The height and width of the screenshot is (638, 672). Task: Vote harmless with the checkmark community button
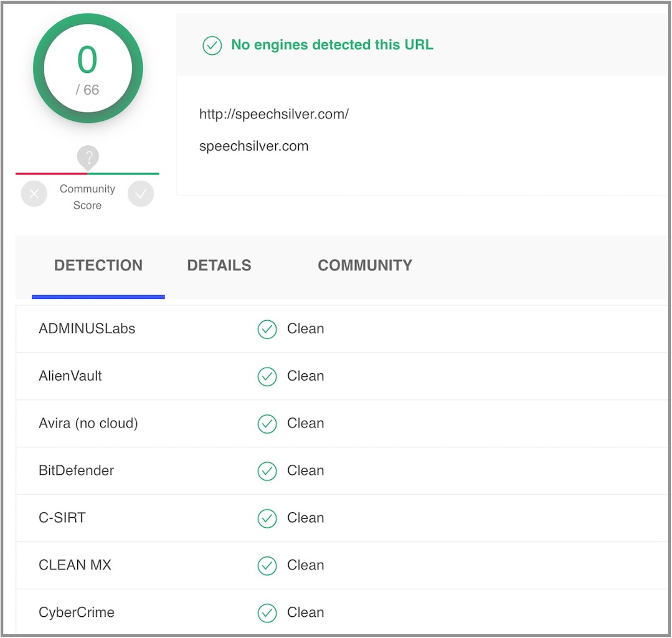tap(141, 194)
